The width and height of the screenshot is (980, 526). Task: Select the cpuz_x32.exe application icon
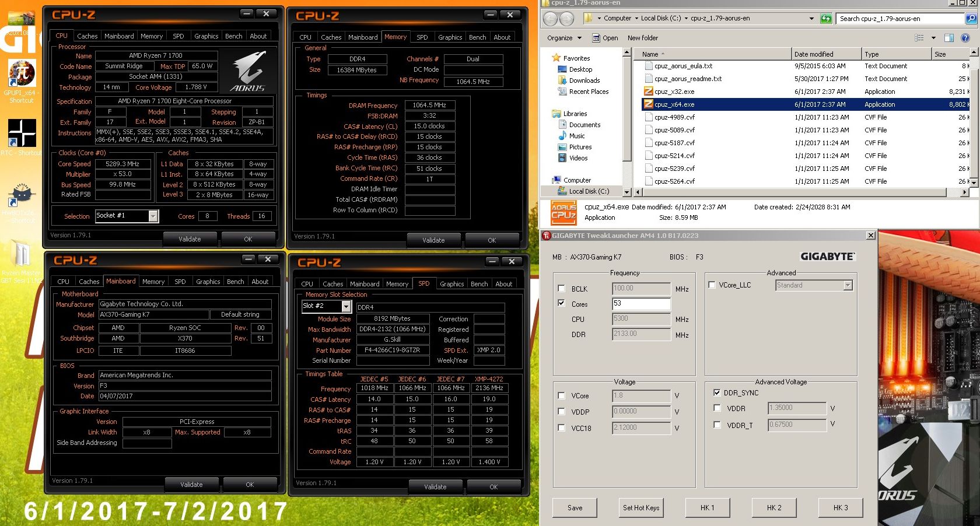[648, 92]
